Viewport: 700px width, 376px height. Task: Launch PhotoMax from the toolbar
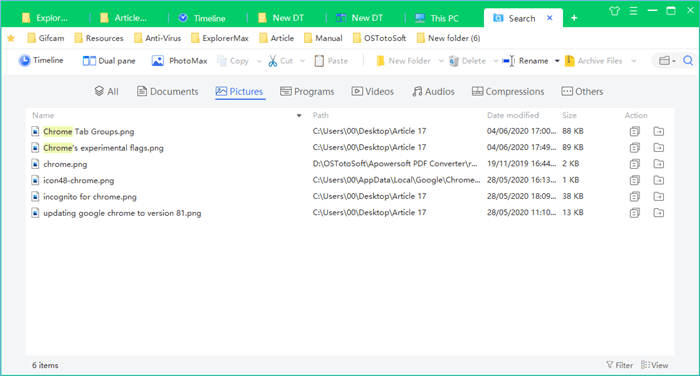point(179,61)
